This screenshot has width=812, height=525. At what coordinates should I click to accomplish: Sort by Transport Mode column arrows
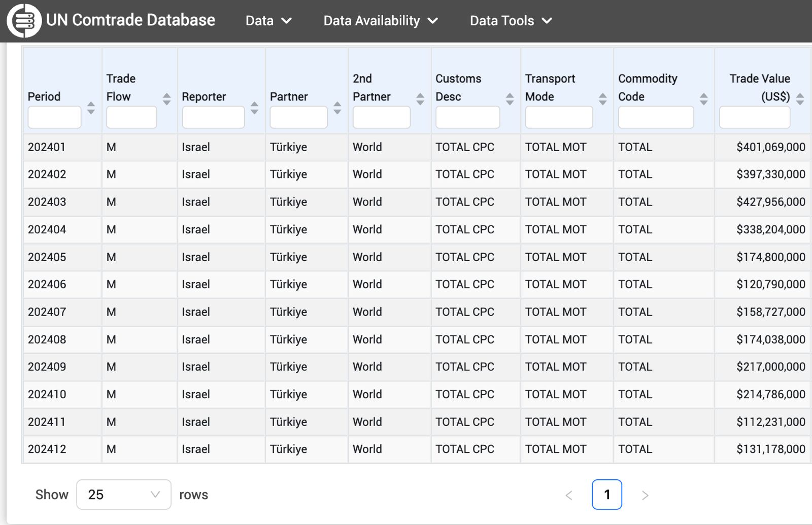tap(602, 99)
